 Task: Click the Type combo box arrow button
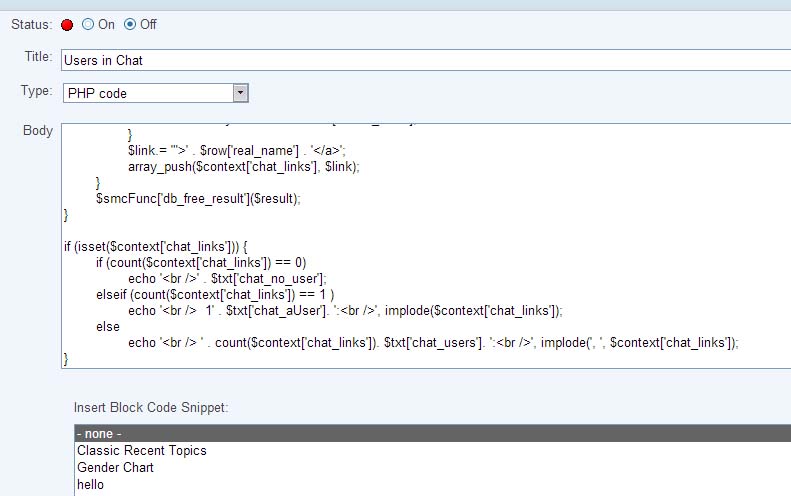pyautogui.click(x=240, y=93)
